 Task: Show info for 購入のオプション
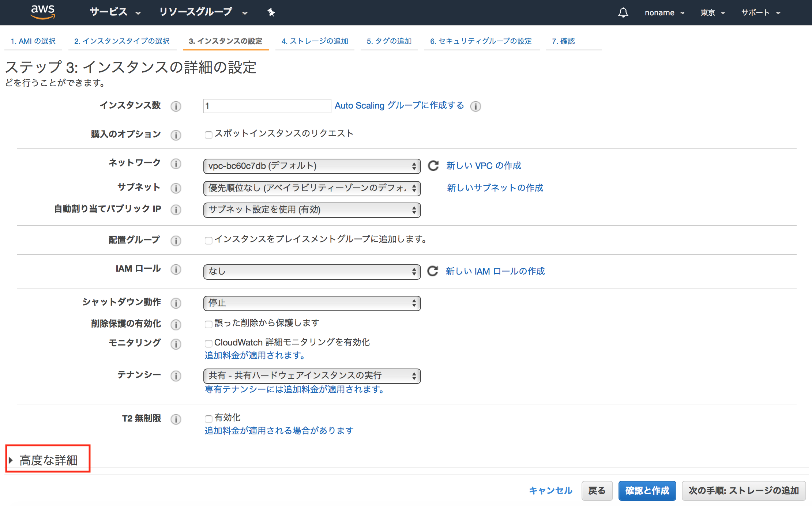176,135
